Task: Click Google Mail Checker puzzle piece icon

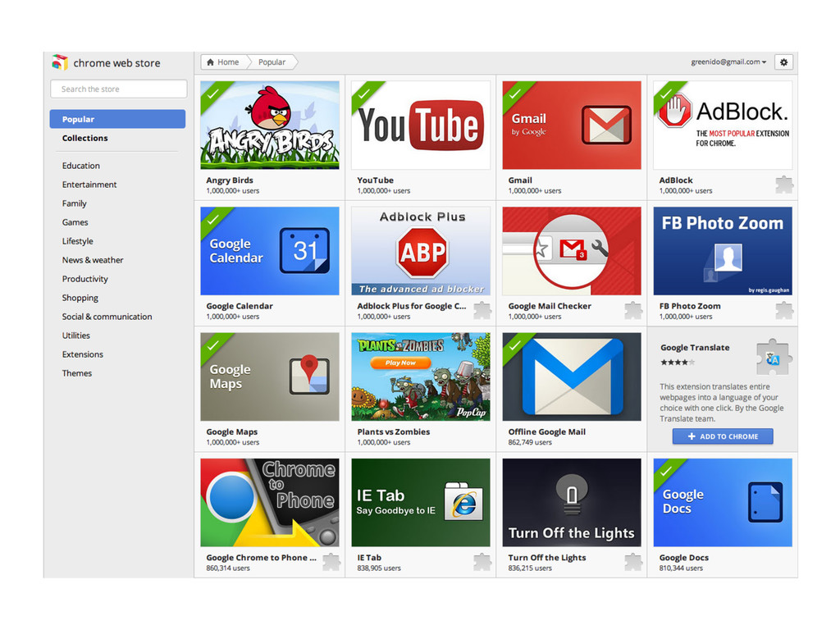Action: coord(633,311)
